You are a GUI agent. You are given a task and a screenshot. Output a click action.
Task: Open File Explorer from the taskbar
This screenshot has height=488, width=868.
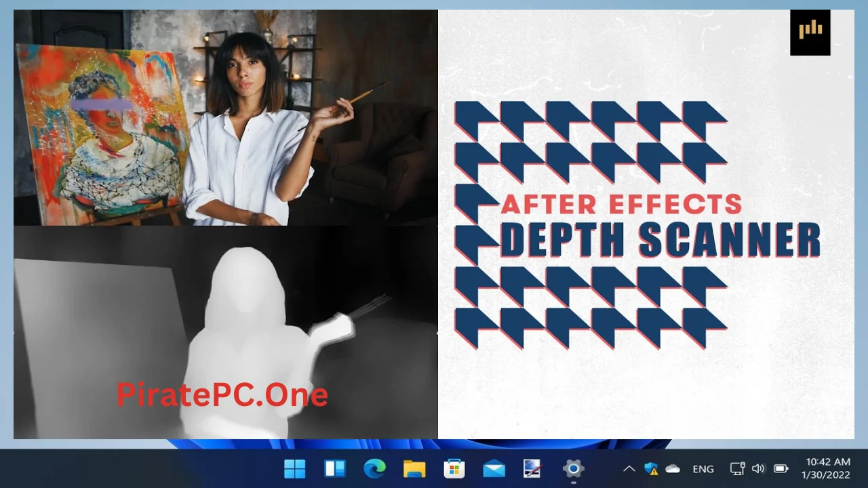[x=414, y=468]
